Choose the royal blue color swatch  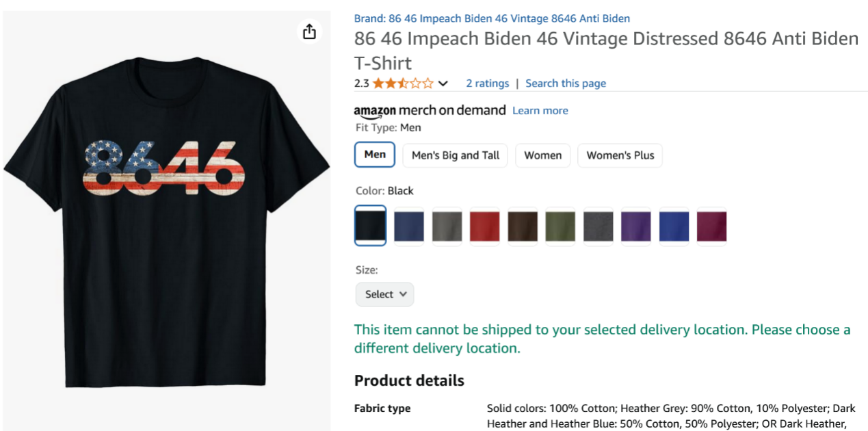click(674, 226)
